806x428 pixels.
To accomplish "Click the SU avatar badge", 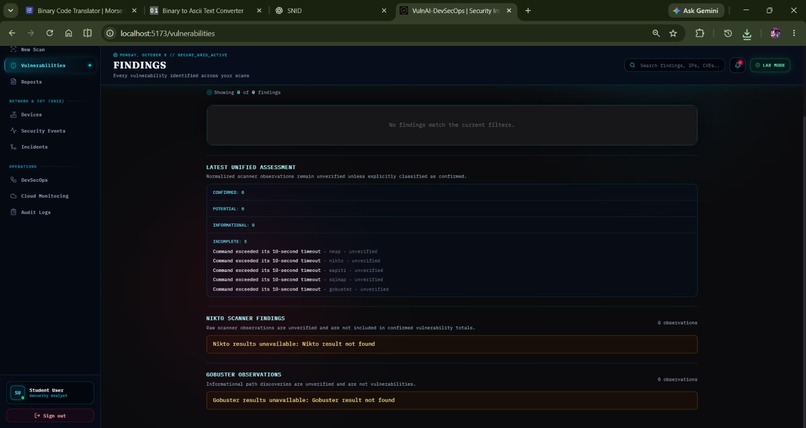I will tap(17, 393).
